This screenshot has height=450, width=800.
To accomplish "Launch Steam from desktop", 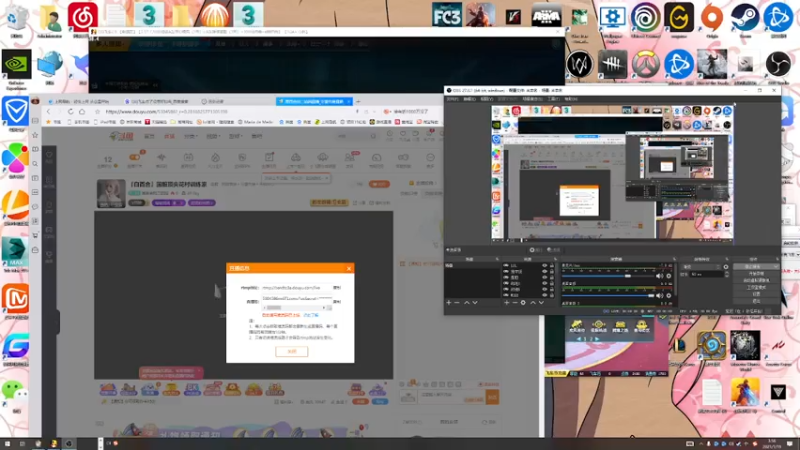I will click(745, 18).
